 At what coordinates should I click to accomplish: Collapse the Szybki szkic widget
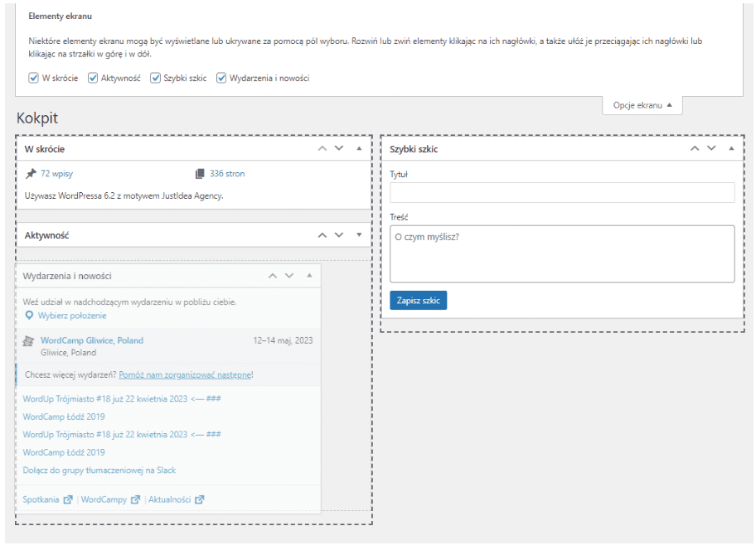click(x=730, y=149)
